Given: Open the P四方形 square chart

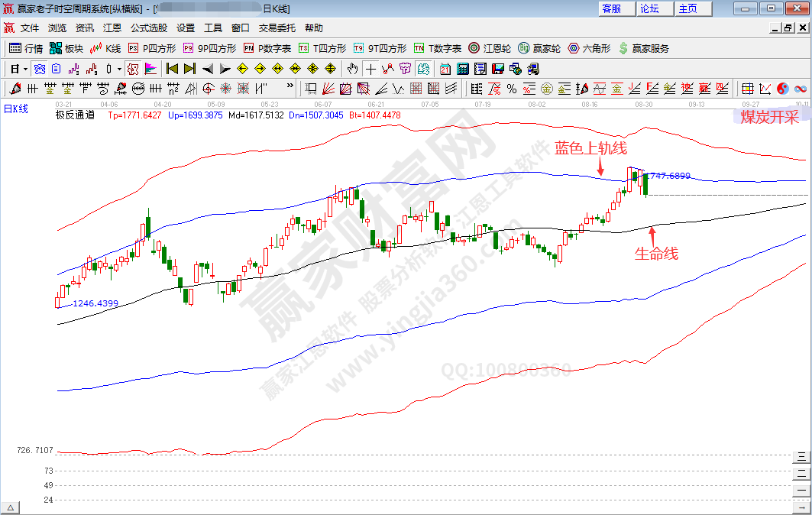Looking at the screenshot, I should point(151,48).
